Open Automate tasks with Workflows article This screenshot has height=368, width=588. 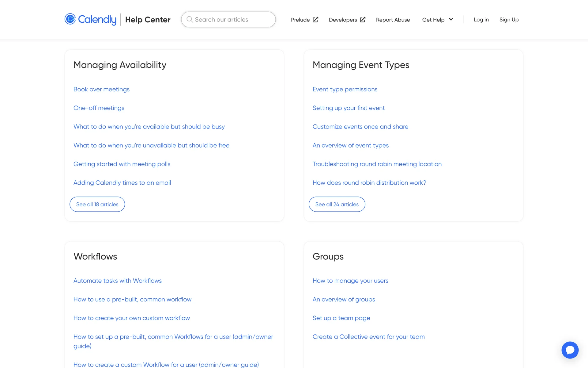[x=117, y=281]
